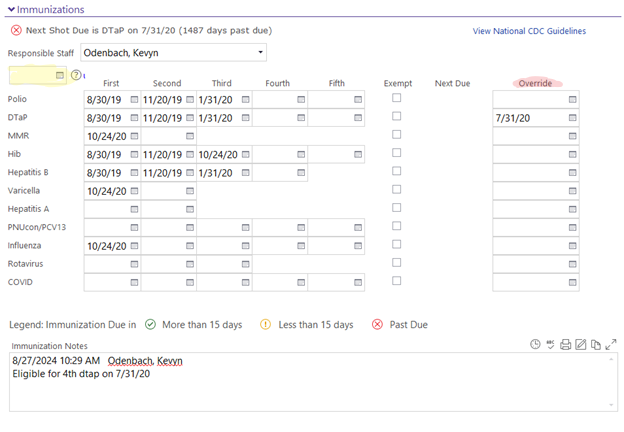Expand notes with the diagonal arrows icon
Screen dimensions: 624x432
(x=611, y=344)
